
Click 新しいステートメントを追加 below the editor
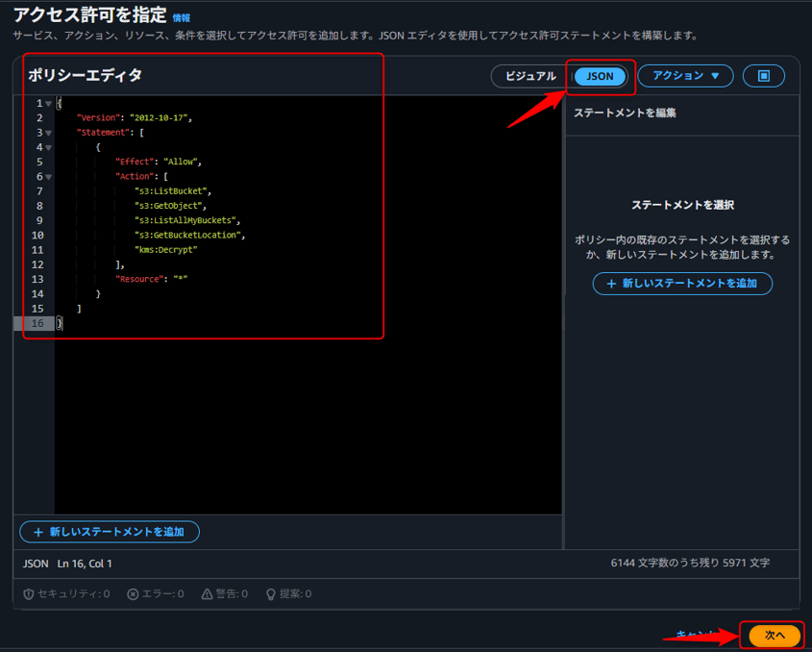[110, 532]
